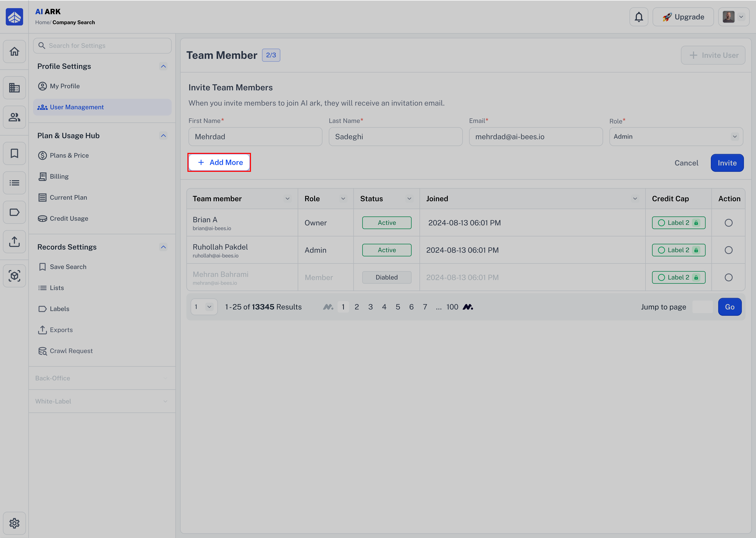The height and width of the screenshot is (538, 756).
Task: Open Lists settings item
Action: (x=102, y=288)
